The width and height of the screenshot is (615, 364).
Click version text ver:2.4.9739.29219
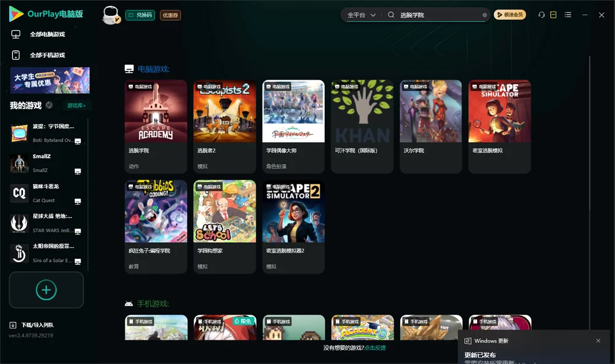tap(31, 336)
